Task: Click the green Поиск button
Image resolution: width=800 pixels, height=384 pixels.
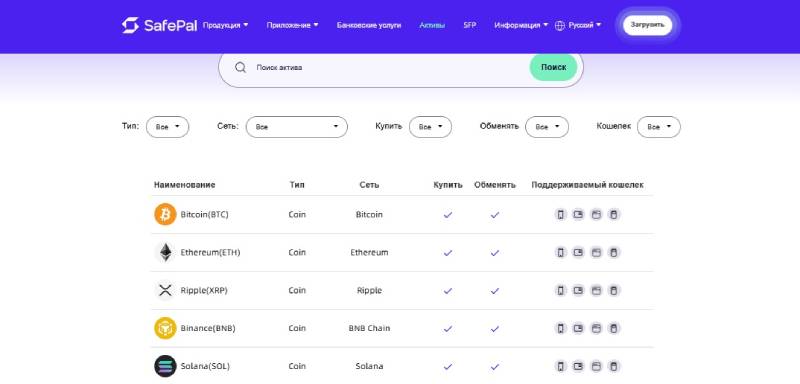Action: (554, 67)
